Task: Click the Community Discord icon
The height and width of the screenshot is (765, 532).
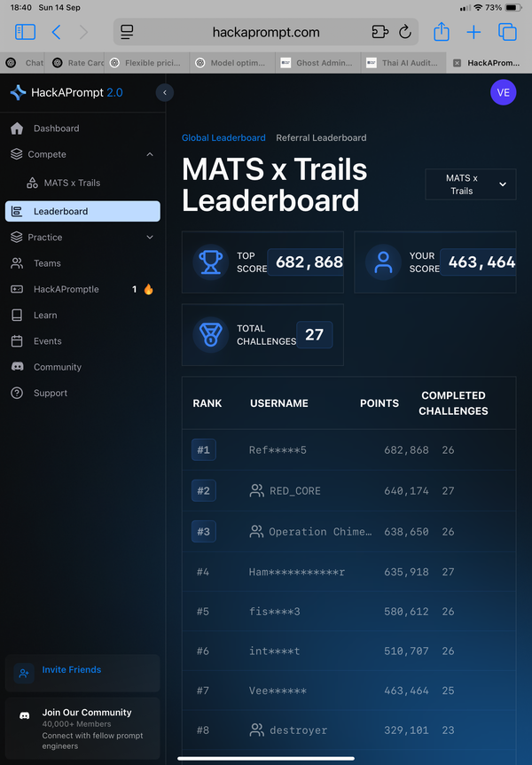Action: 17,367
